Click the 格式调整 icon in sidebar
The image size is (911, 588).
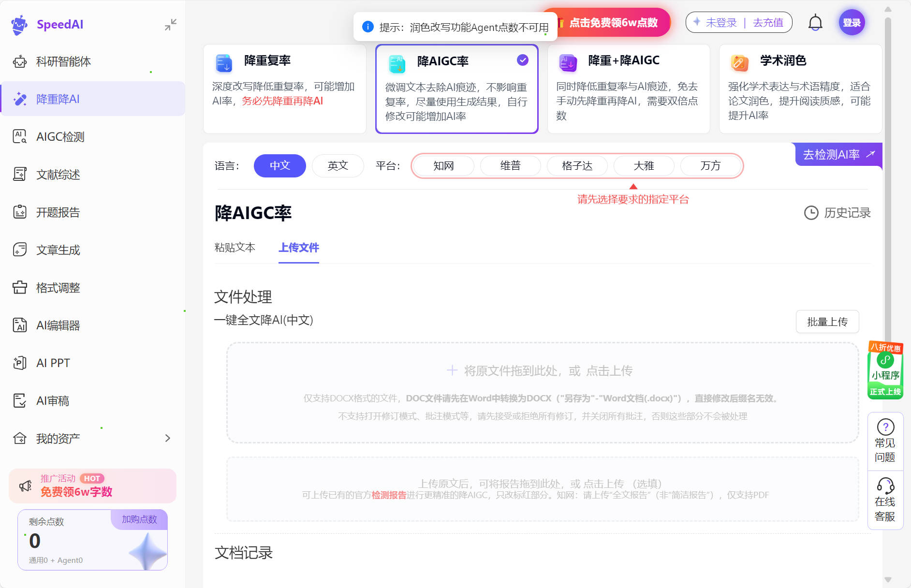(x=20, y=288)
